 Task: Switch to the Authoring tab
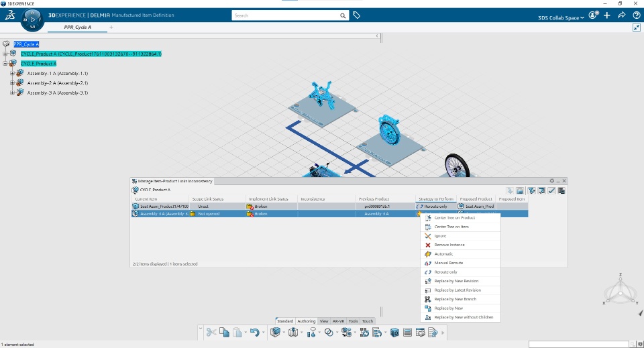coord(306,321)
